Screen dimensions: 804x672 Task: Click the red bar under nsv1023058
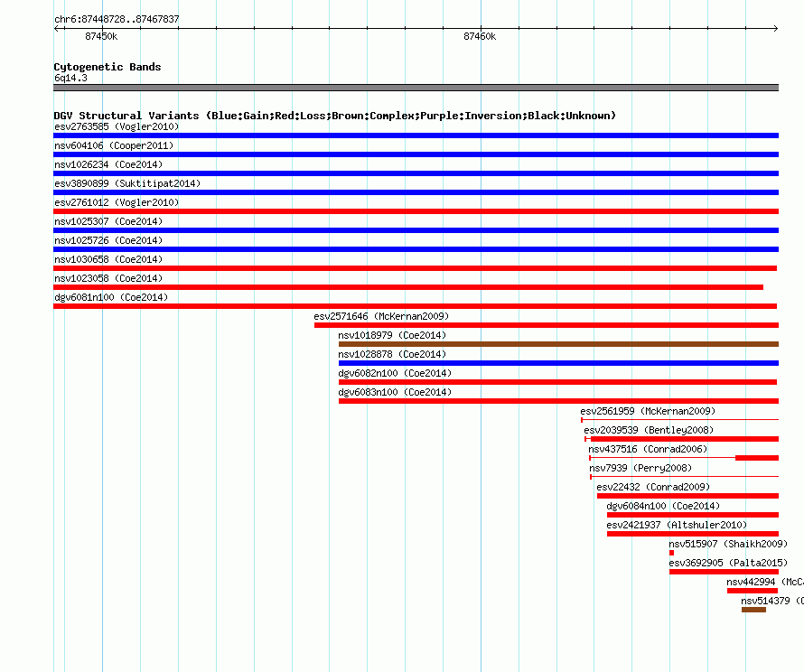click(x=408, y=287)
